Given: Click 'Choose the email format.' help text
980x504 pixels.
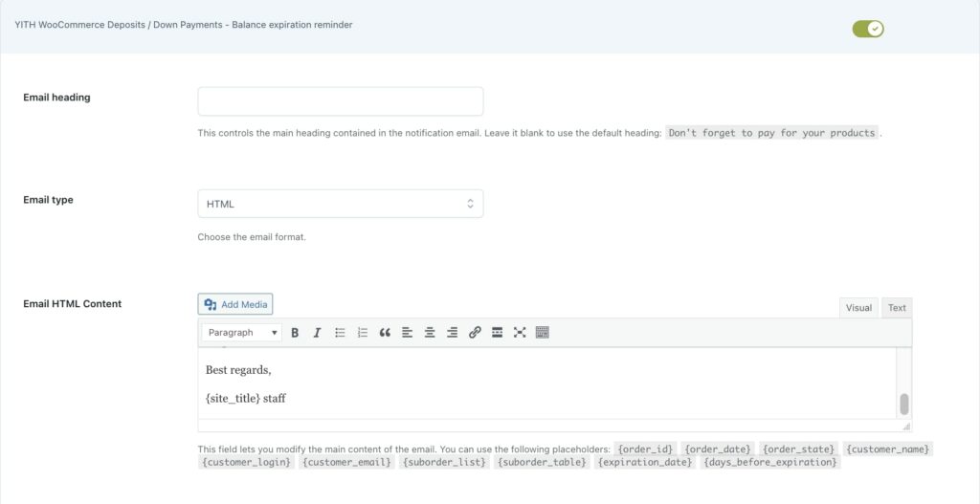Looking at the screenshot, I should 252,237.
